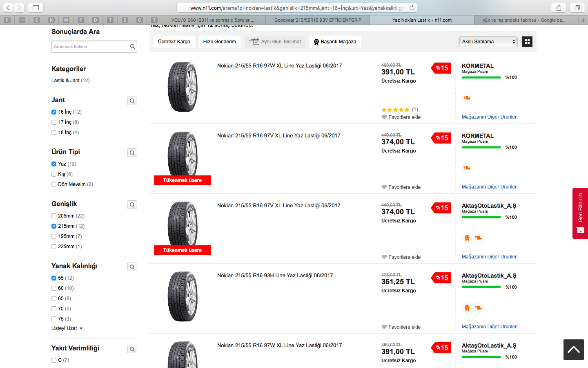The width and height of the screenshot is (588, 368).
Task: Check the 60 sidewall thickness filter
Action: pos(54,288)
